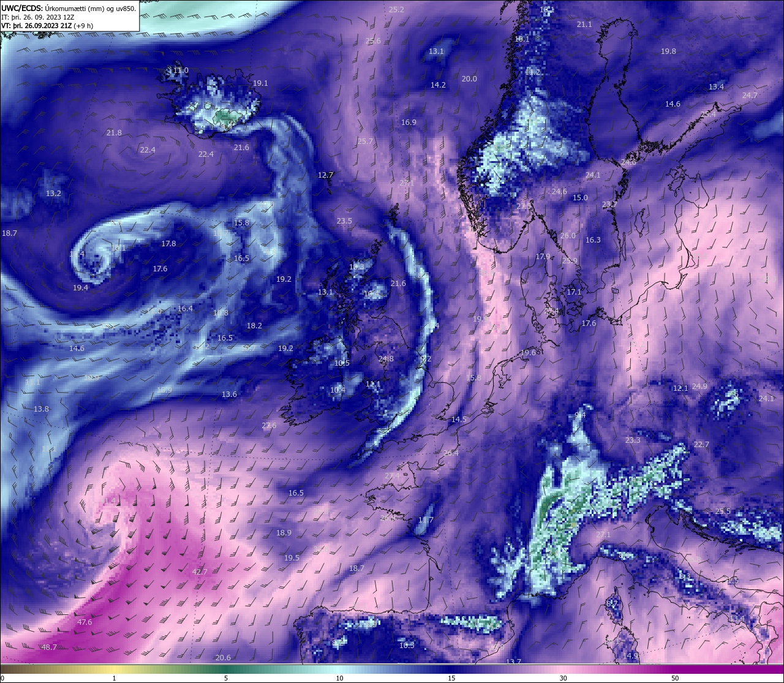The image size is (784, 683).
Task: Click the 24.7 value on the map
Action: (x=750, y=95)
